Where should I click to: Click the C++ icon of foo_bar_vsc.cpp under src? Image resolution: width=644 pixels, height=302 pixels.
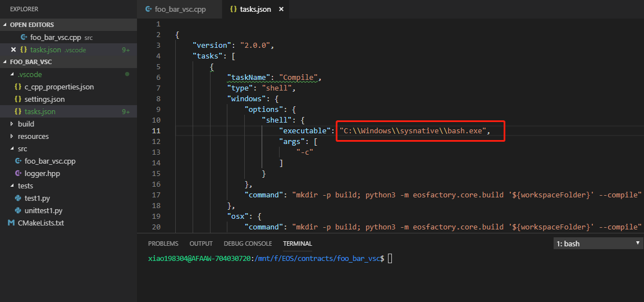(x=17, y=161)
